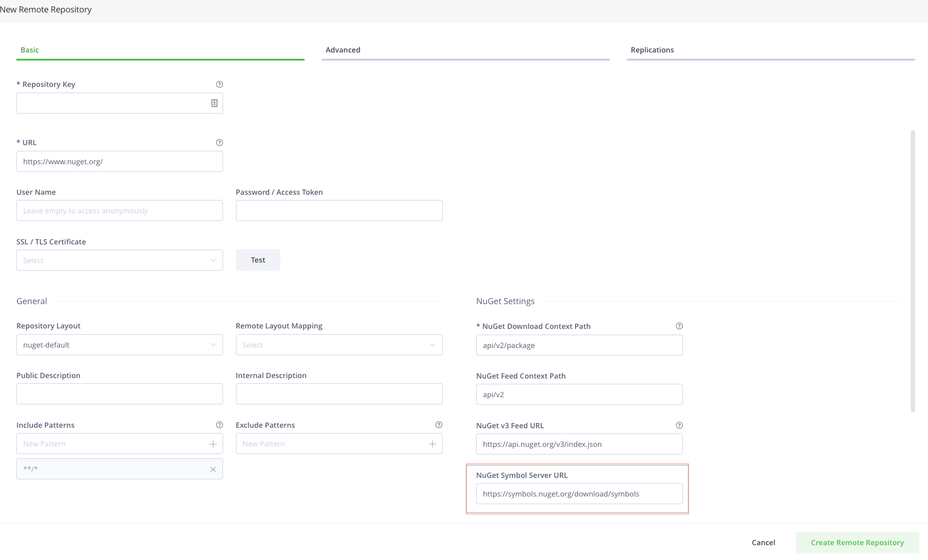Click the Password / Access Token field
Viewport: 928px width, 560px height.
(339, 210)
